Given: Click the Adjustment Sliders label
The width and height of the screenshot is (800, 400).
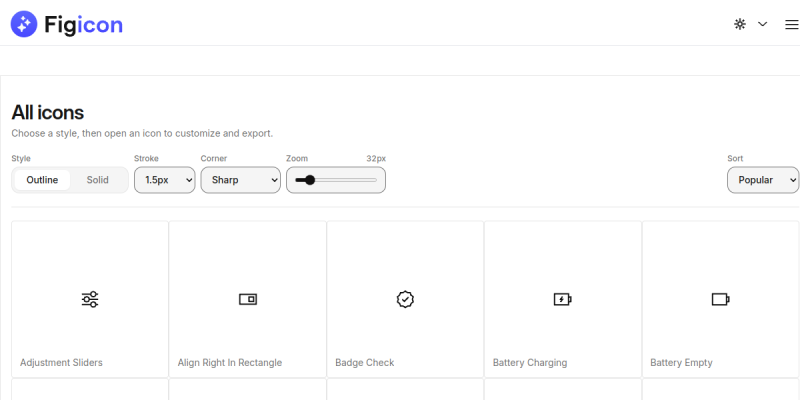Looking at the screenshot, I should tap(61, 363).
